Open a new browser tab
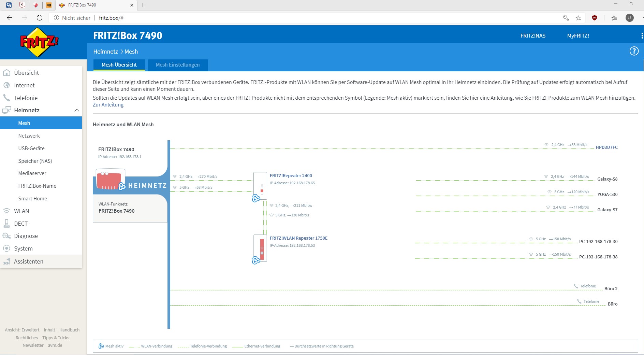Viewport: 644px width, 355px height. pos(143,5)
